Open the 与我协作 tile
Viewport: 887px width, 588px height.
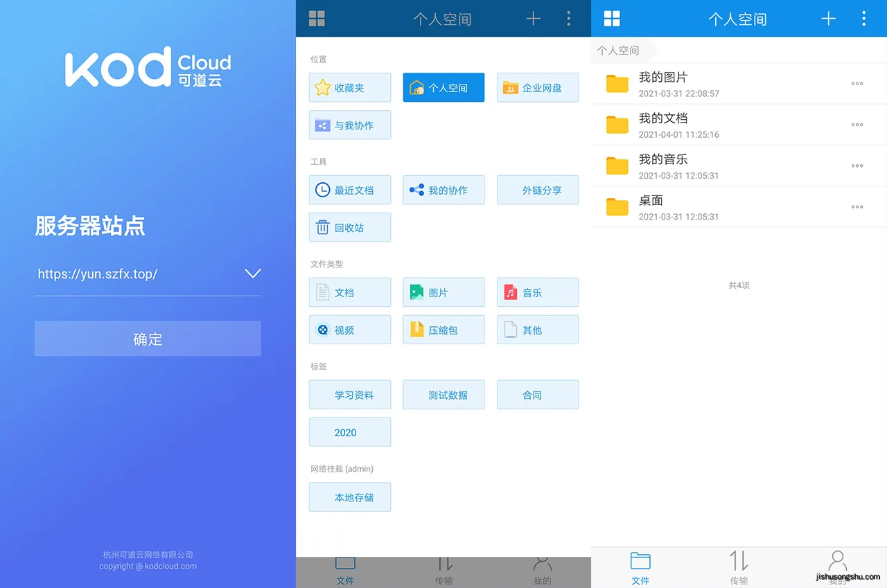tap(350, 125)
